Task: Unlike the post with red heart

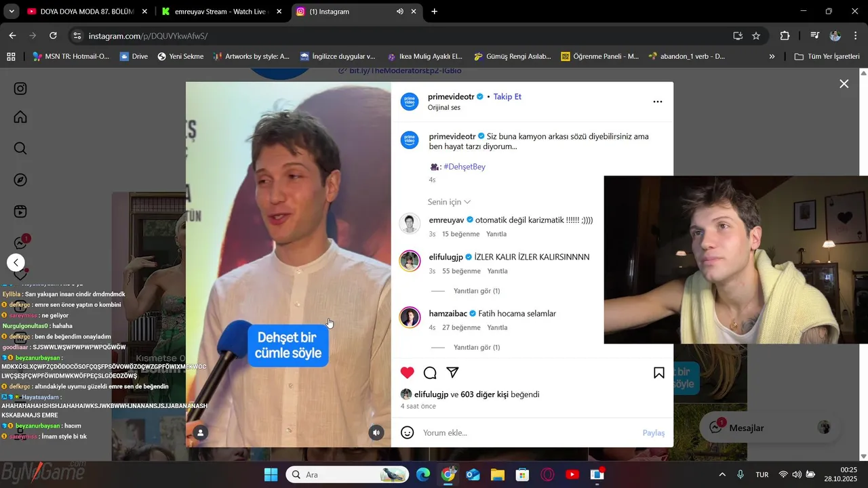Action: point(407,373)
